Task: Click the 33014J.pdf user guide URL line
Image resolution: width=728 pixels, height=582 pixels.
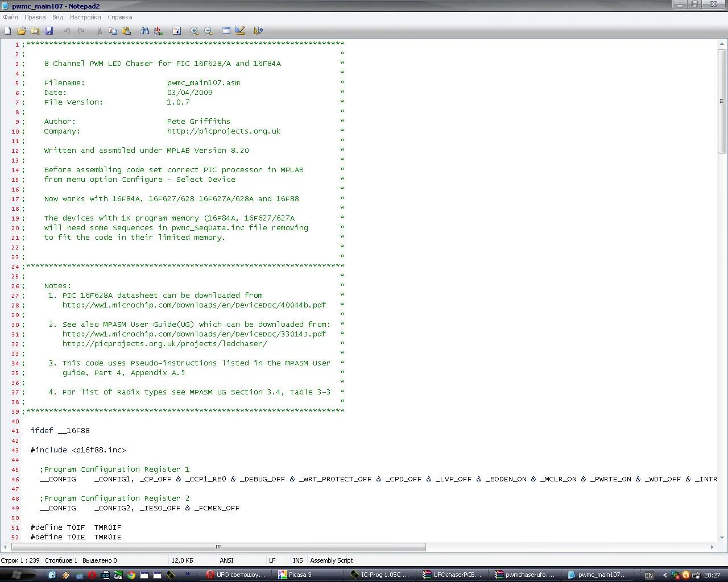Action: tap(195, 334)
